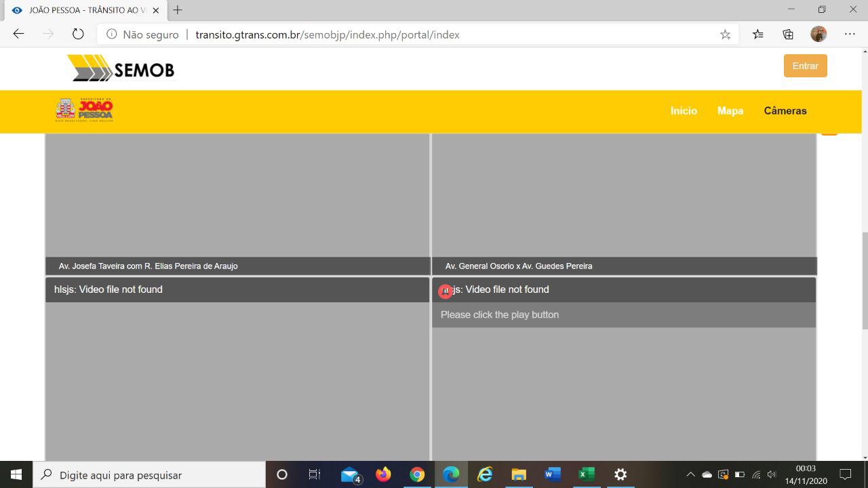Screen dimensions: 868x488
Task: Click the SEMOB logo
Action: 121,69
